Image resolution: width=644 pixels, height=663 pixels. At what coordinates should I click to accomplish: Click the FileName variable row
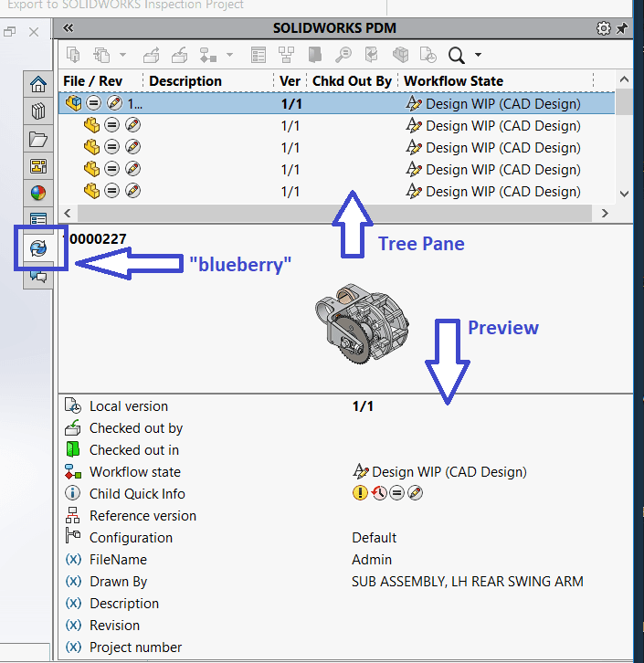(x=345, y=560)
